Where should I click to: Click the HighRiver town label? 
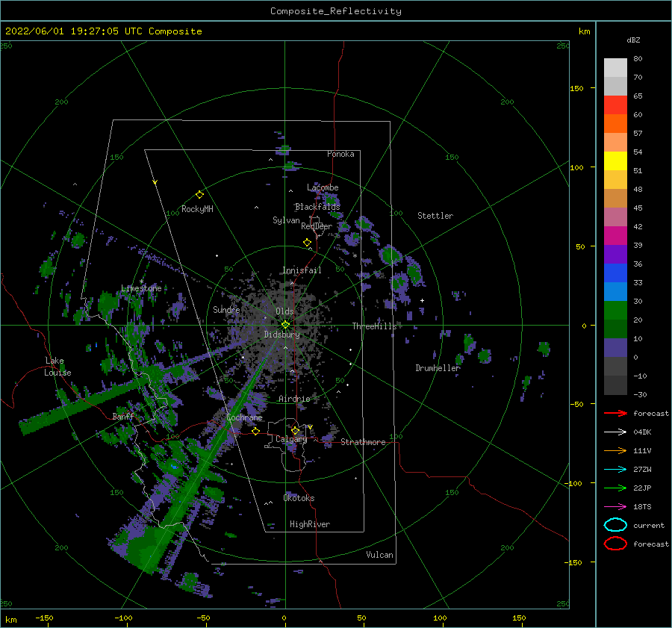(x=310, y=524)
